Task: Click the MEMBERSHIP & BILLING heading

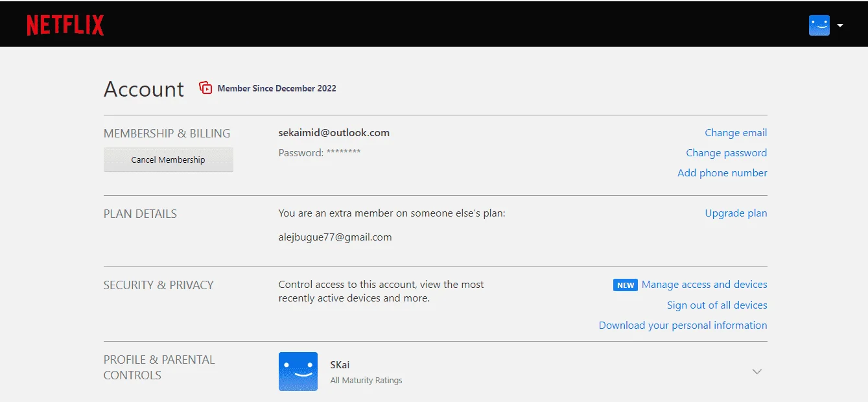Action: (167, 133)
